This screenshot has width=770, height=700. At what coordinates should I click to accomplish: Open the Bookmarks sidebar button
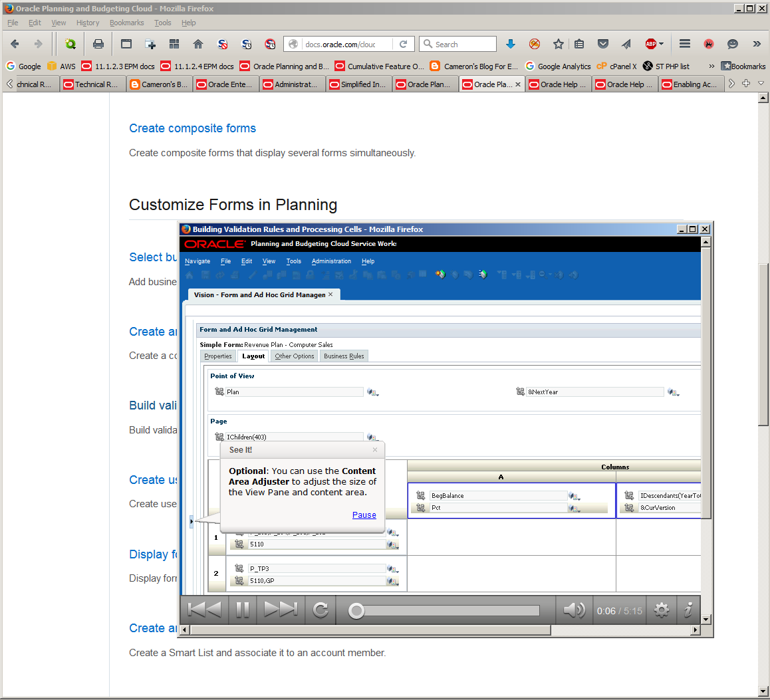click(743, 66)
